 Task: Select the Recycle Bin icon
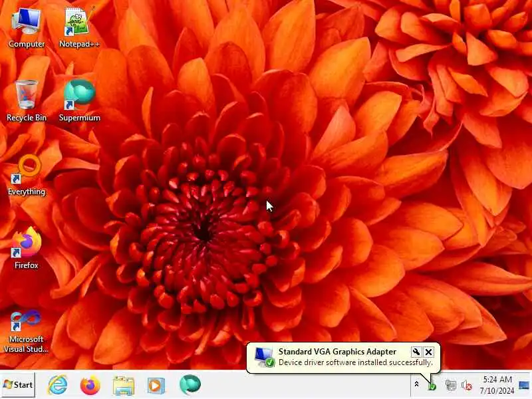[x=27, y=101]
